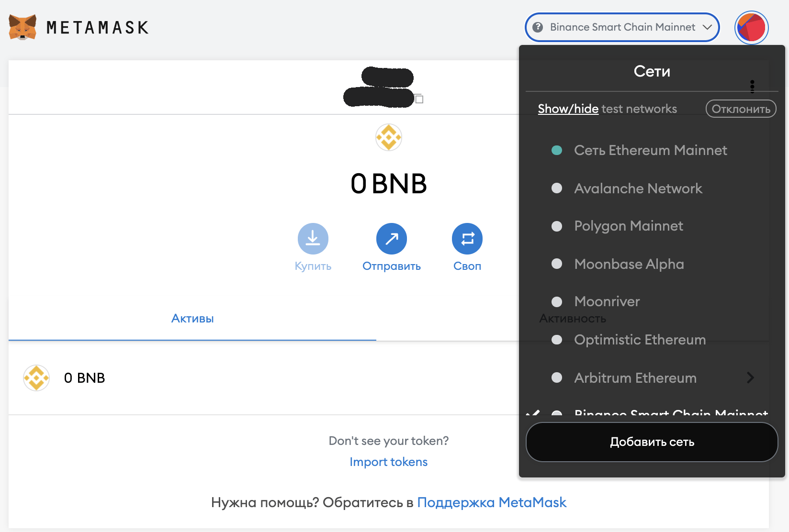789x532 pixels.
Task: Switch to Moonriver network
Action: click(607, 301)
